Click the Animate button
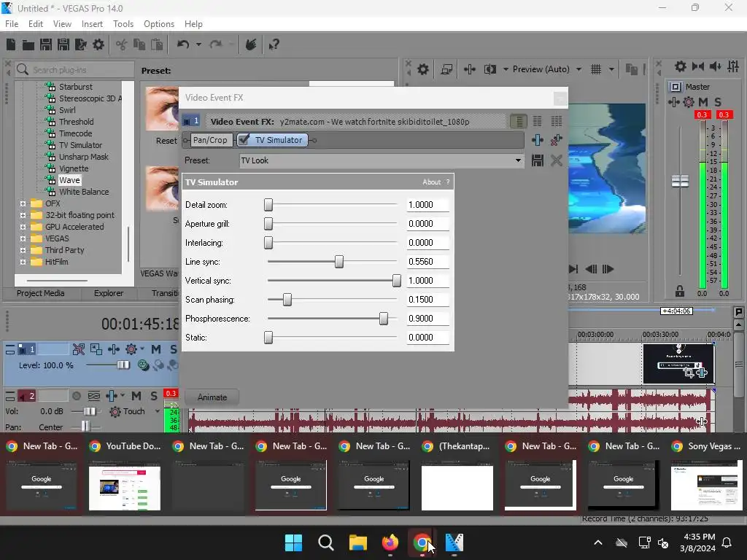This screenshot has width=747, height=560. 212,397
